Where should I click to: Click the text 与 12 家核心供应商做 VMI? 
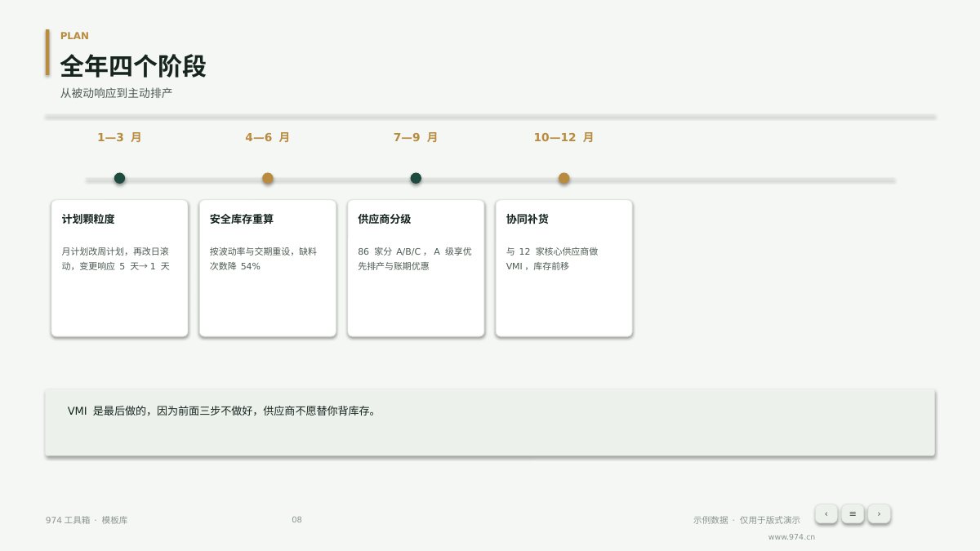click(552, 259)
